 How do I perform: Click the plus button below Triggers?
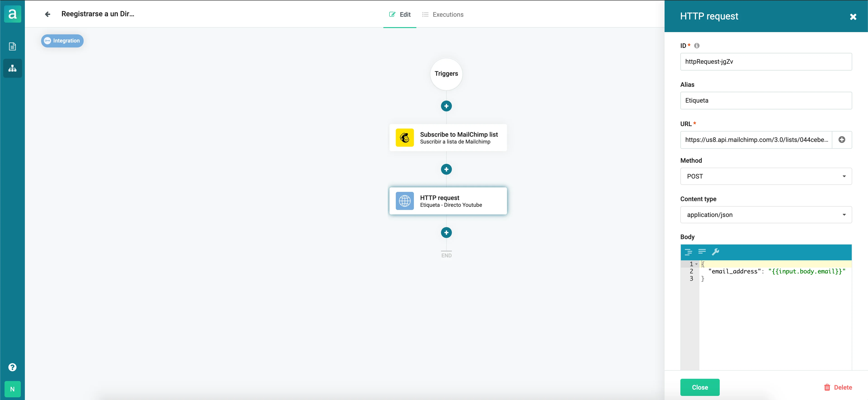[x=446, y=106]
